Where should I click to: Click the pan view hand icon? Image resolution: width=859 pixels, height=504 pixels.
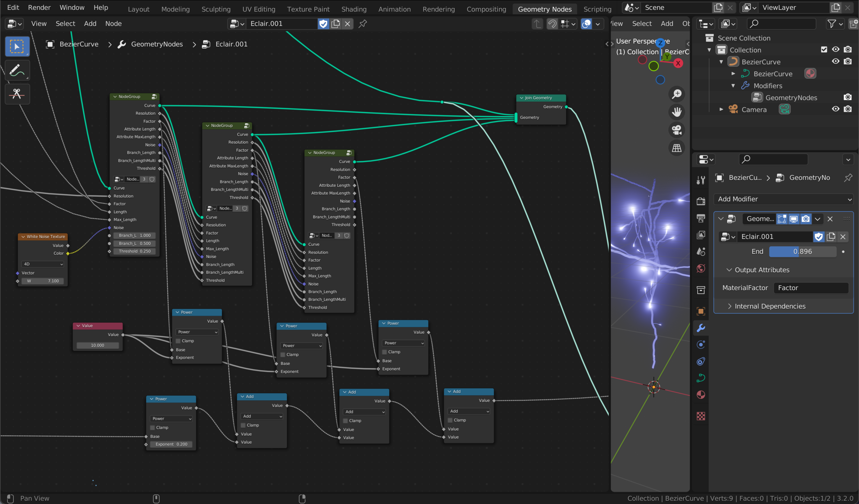tap(677, 112)
